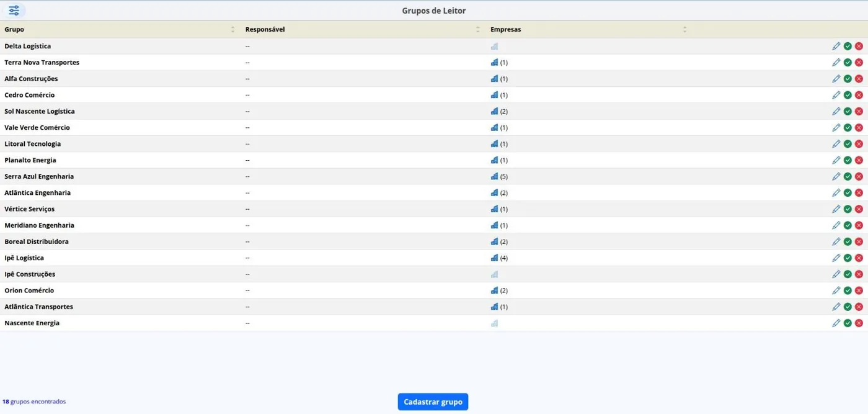
Task: Open companies icon for Boreal Distribuidora
Action: 494,241
